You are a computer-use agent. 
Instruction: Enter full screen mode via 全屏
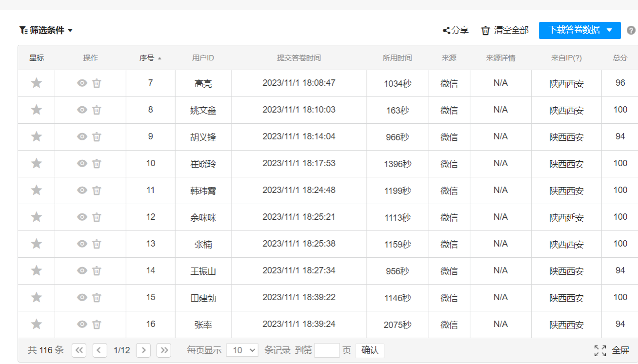pos(612,350)
